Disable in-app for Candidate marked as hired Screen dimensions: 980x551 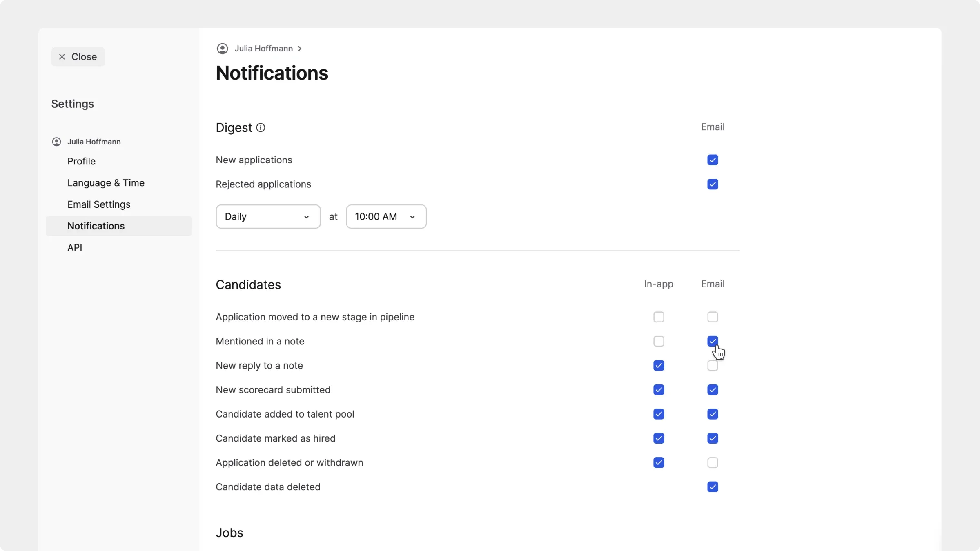coord(659,438)
